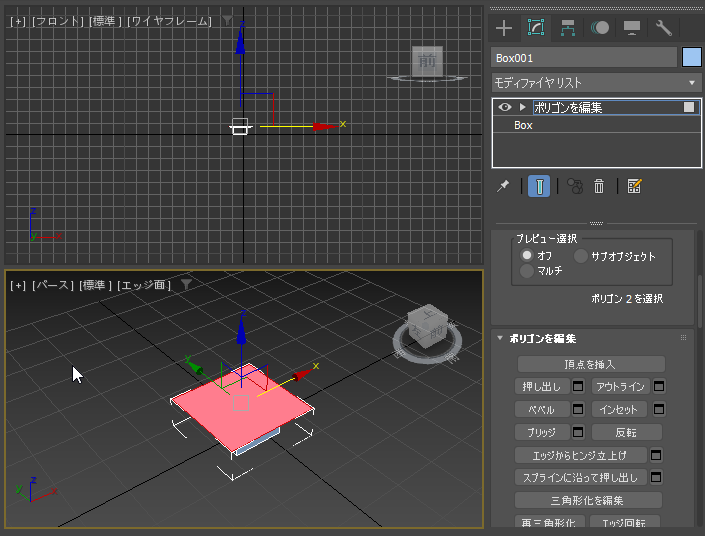The image size is (705, 536).
Task: Open the Display panel tab
Action: pos(632,28)
